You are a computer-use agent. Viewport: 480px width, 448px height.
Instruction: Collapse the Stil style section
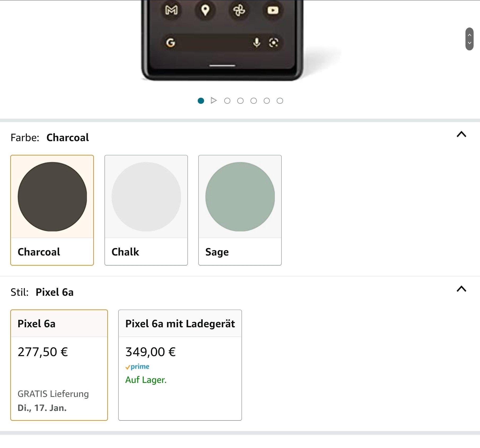(461, 289)
